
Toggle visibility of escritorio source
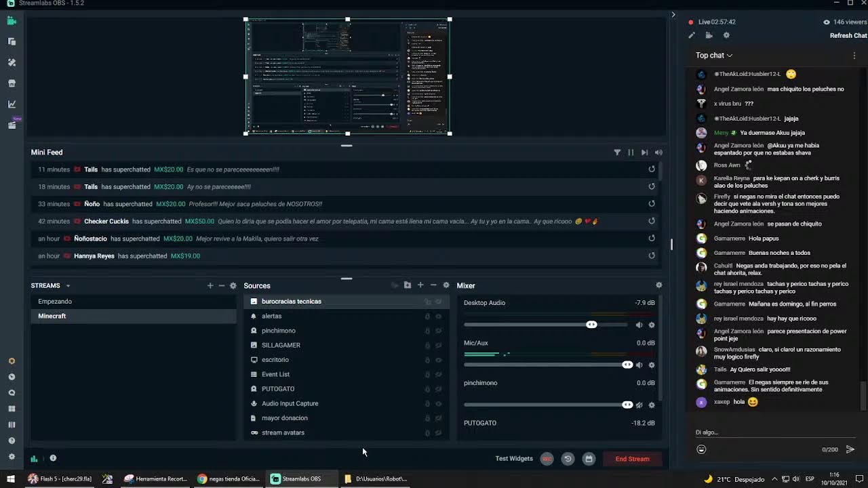click(439, 360)
